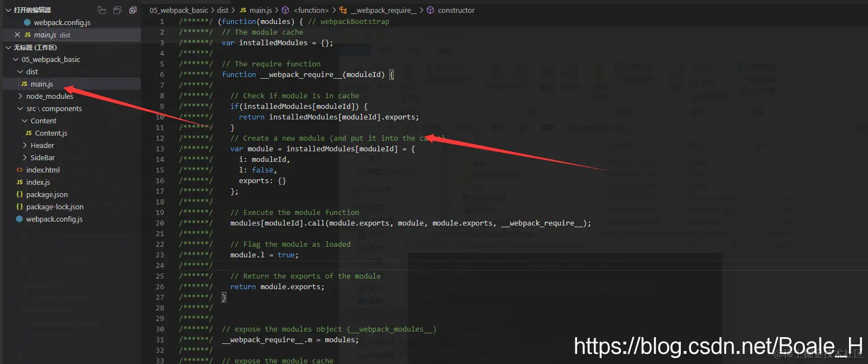Click the Save All icon in Open Editors header
Image resolution: width=868 pixels, height=364 pixels.
click(117, 10)
